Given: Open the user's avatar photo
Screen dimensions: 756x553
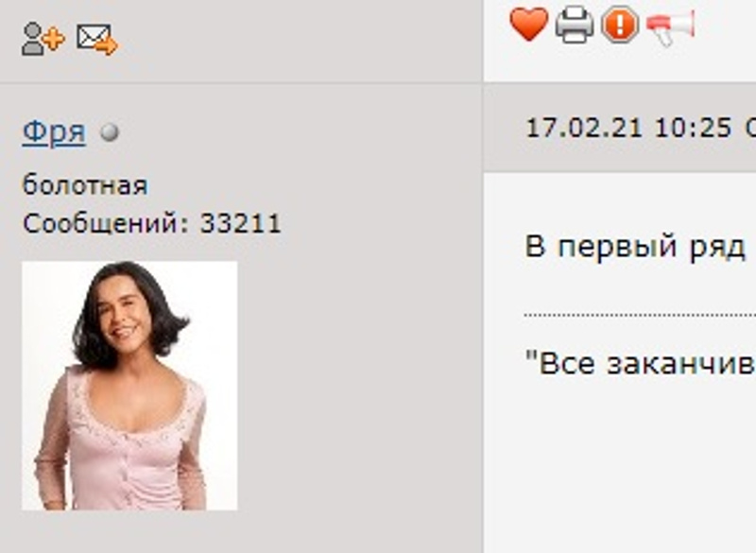Looking at the screenshot, I should pyautogui.click(x=129, y=386).
